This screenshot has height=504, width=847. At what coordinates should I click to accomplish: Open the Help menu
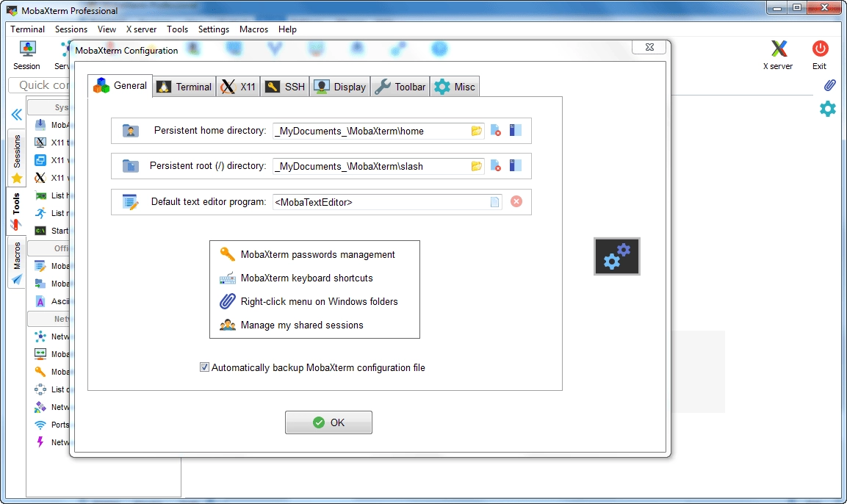pos(287,29)
